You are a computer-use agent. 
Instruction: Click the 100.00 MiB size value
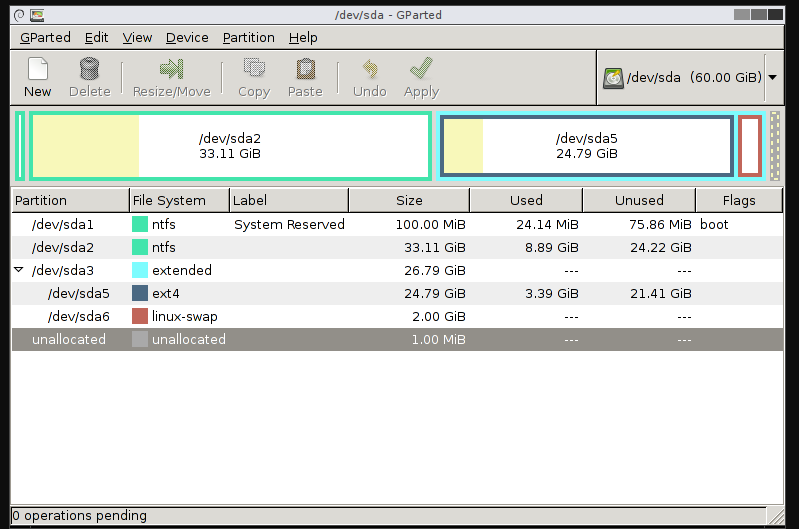(x=431, y=224)
